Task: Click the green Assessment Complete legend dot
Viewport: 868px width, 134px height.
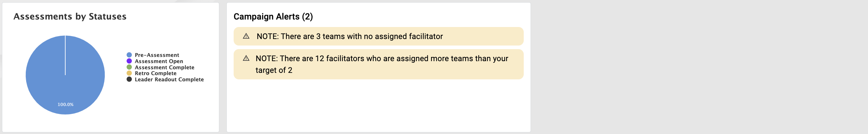Action: tap(129, 67)
